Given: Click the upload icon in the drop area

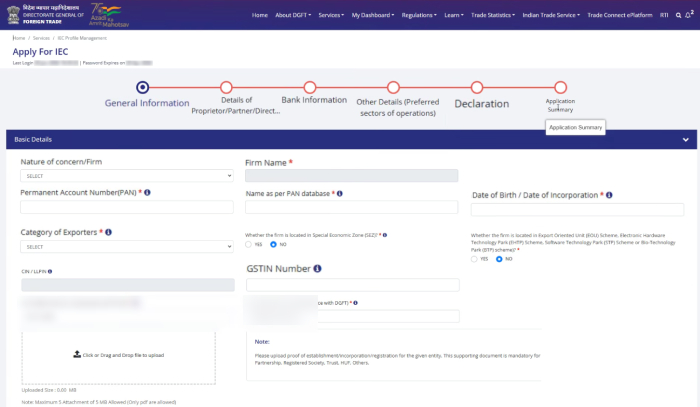Looking at the screenshot, I should point(77,354).
